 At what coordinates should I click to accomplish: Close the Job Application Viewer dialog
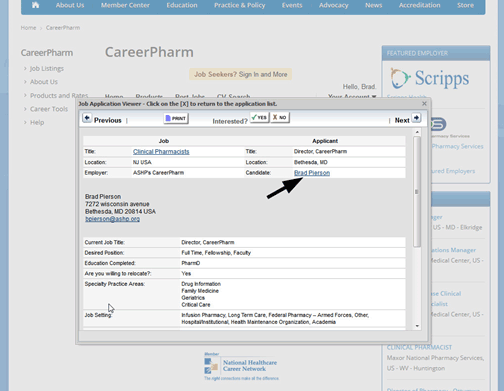424,104
